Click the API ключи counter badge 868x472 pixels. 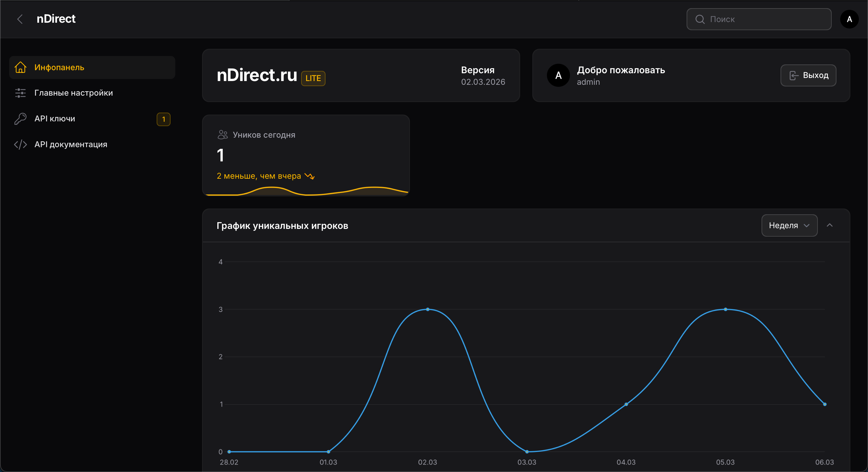click(163, 119)
